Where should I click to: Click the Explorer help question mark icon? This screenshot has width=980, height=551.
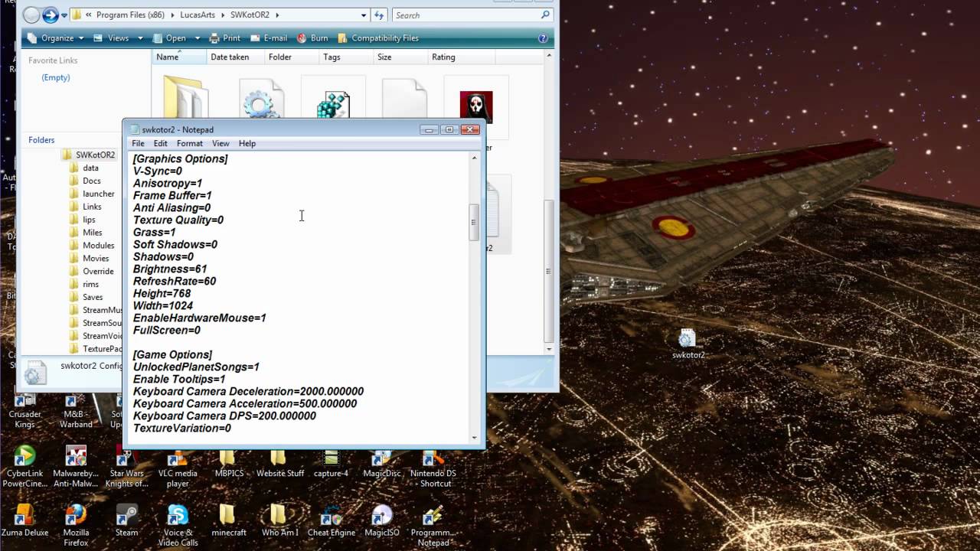click(x=543, y=37)
